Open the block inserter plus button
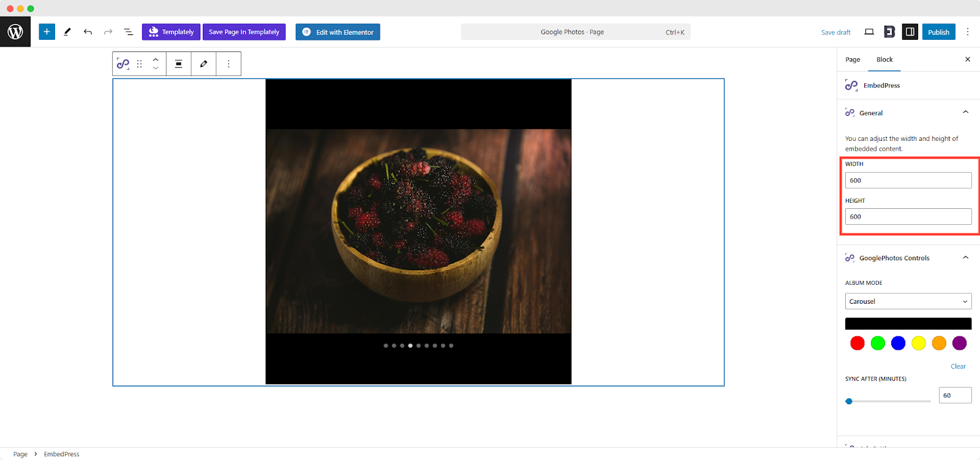Image resolution: width=980 pixels, height=460 pixels. (47, 32)
